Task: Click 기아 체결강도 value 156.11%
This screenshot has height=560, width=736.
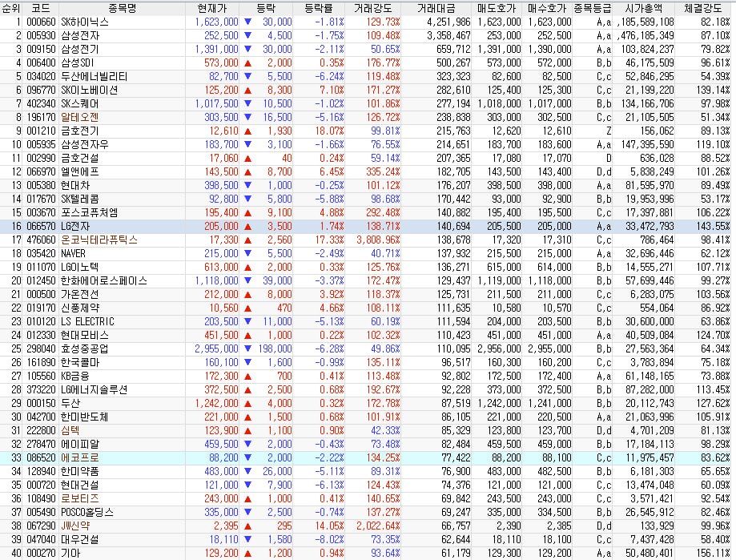Action: coord(713,553)
